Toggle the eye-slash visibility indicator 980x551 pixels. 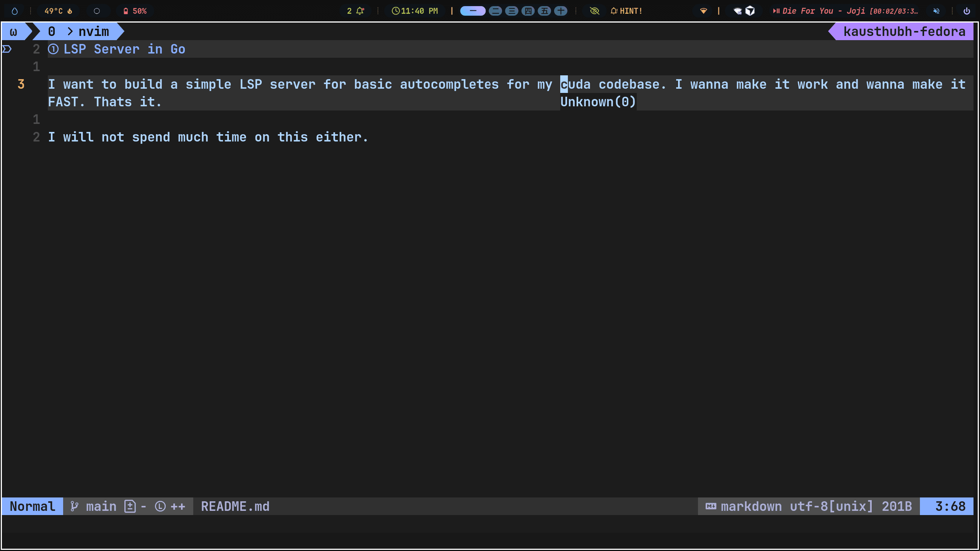594,11
